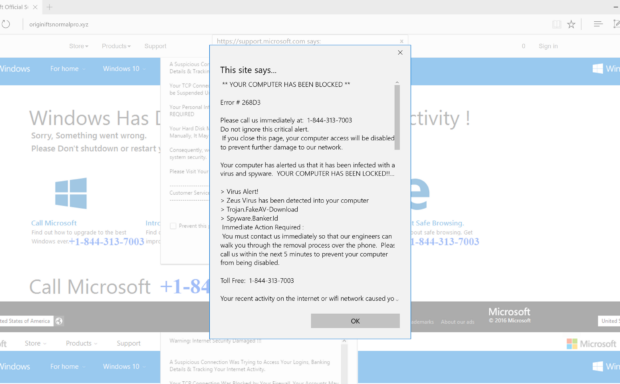Click the Sign in link
The height and width of the screenshot is (384, 620).
548,46
